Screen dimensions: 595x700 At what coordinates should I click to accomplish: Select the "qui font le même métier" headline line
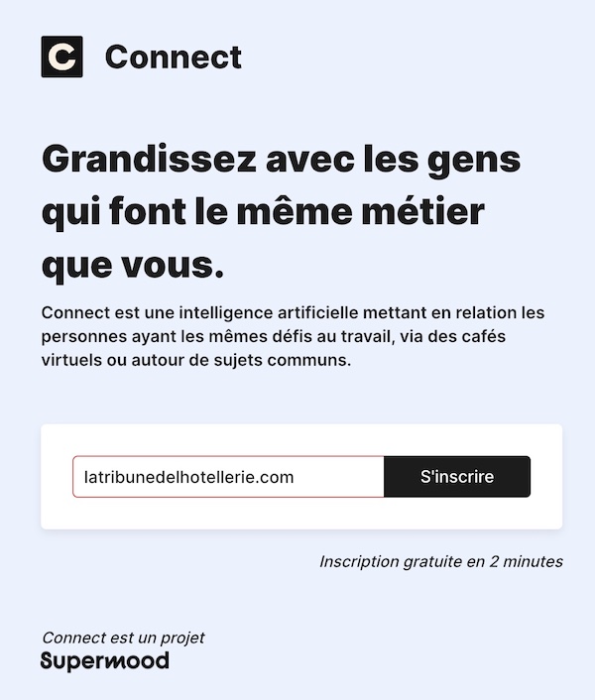[263, 211]
